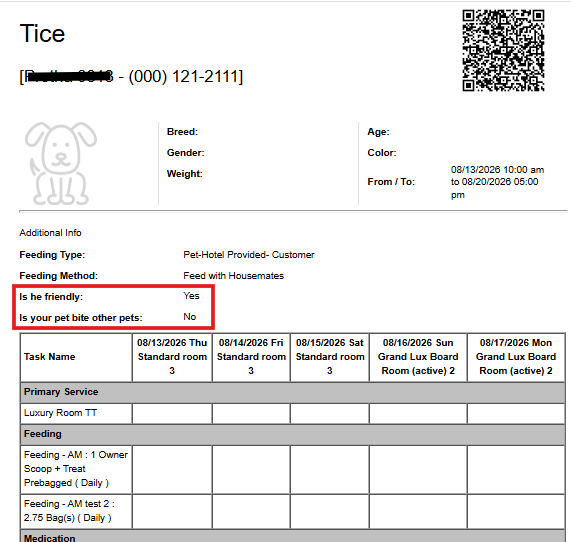Select the Feeding section header row
This screenshot has width=571, height=542.
293,434
